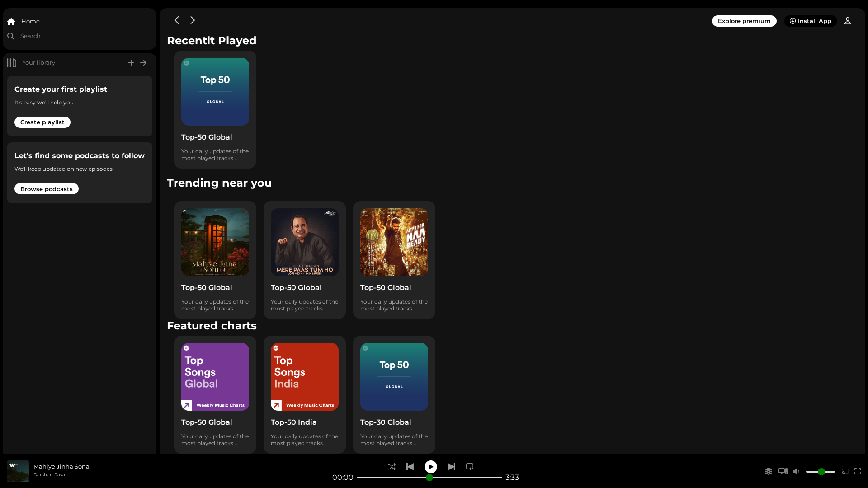This screenshot has width=868, height=488.
Task: Click the Explore premium button
Action: [744, 21]
